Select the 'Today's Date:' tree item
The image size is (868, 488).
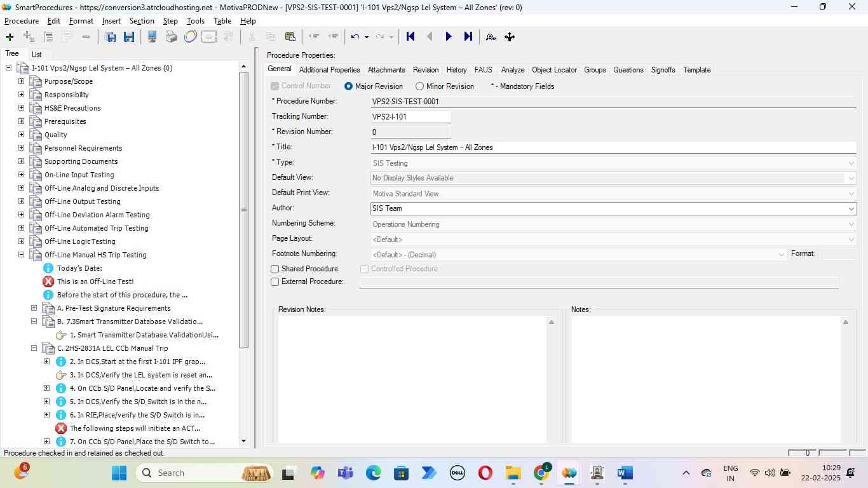tap(79, 268)
